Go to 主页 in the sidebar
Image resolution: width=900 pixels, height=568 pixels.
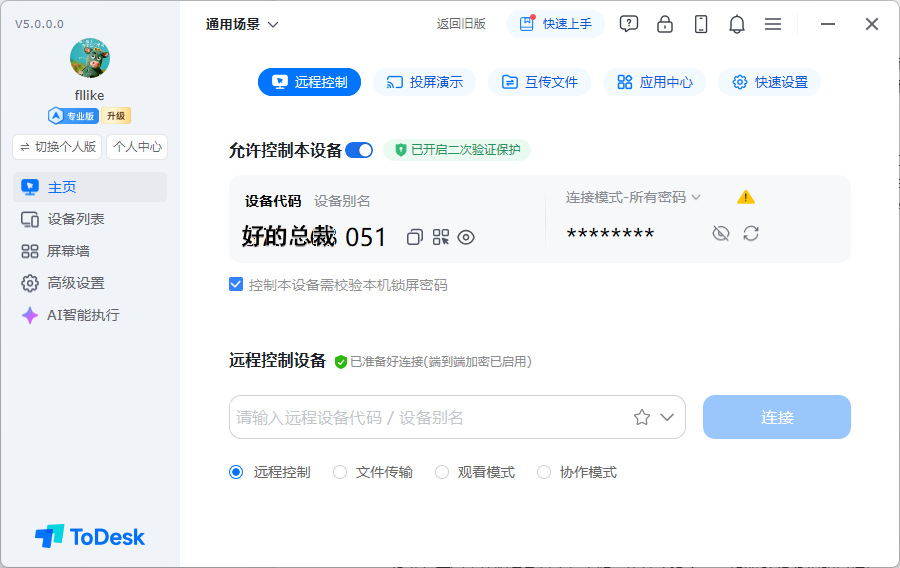pos(90,187)
